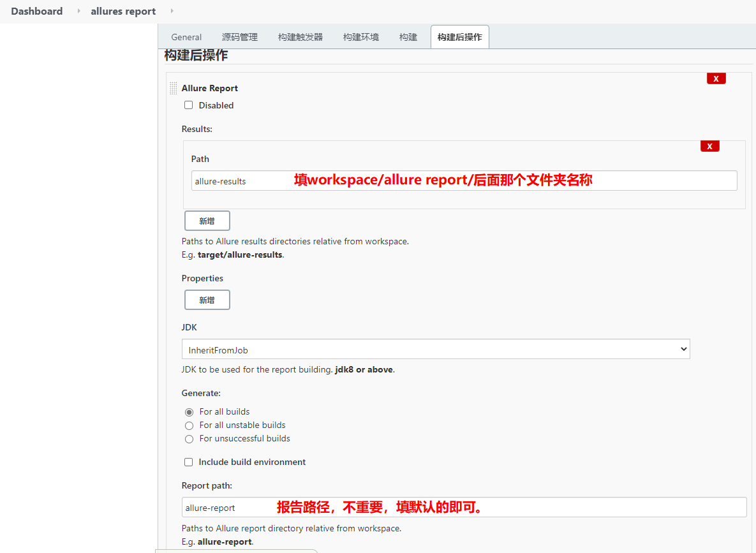
Task: Open the allures report breadcrumb link
Action: point(123,11)
